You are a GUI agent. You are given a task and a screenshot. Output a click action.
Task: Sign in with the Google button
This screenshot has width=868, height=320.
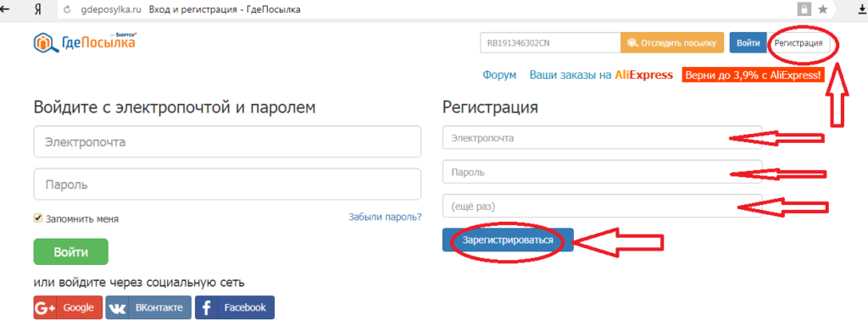click(x=68, y=308)
